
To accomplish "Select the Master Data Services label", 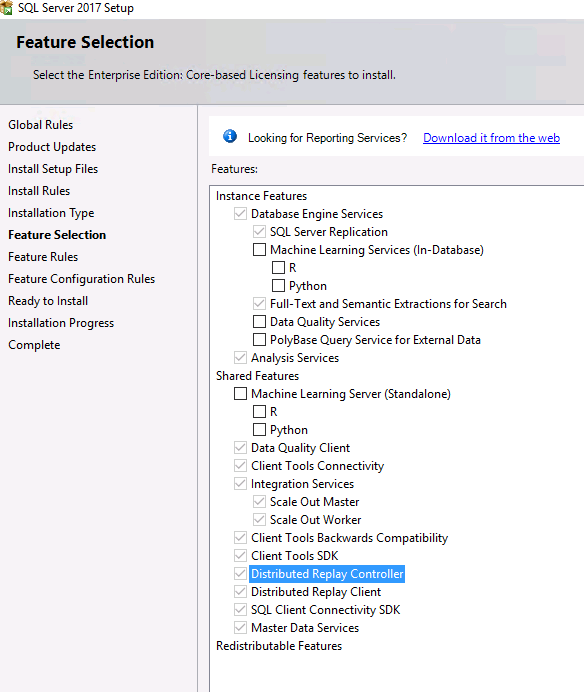I will [x=305, y=628].
